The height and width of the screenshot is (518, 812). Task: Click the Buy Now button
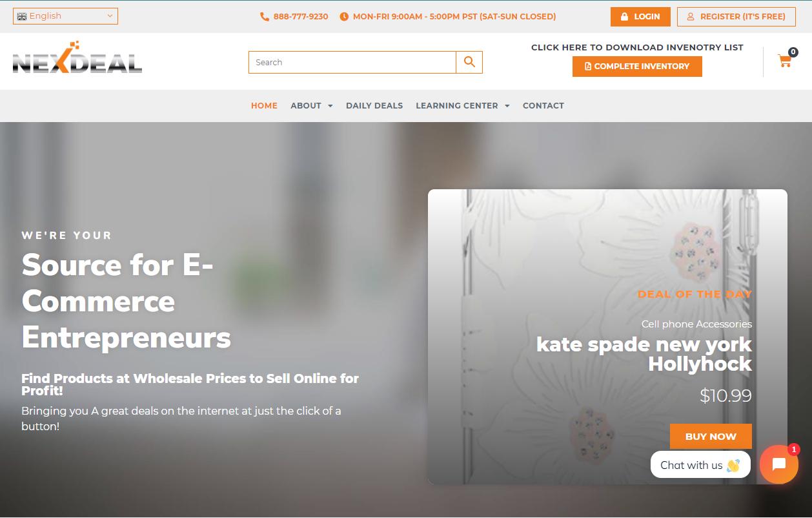point(711,436)
